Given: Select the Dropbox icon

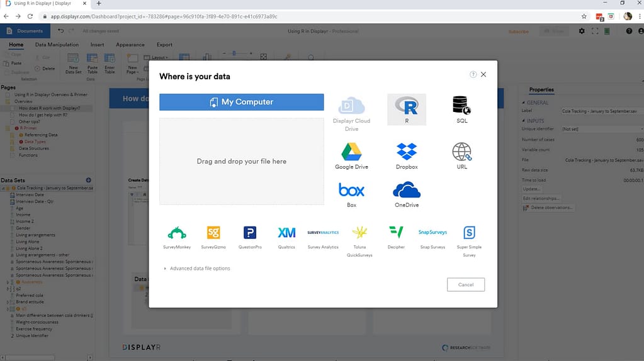Looking at the screenshot, I should 407,155.
